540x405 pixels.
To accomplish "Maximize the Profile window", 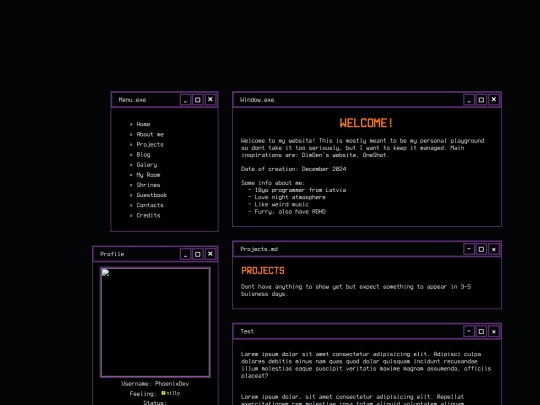I will pos(198,254).
